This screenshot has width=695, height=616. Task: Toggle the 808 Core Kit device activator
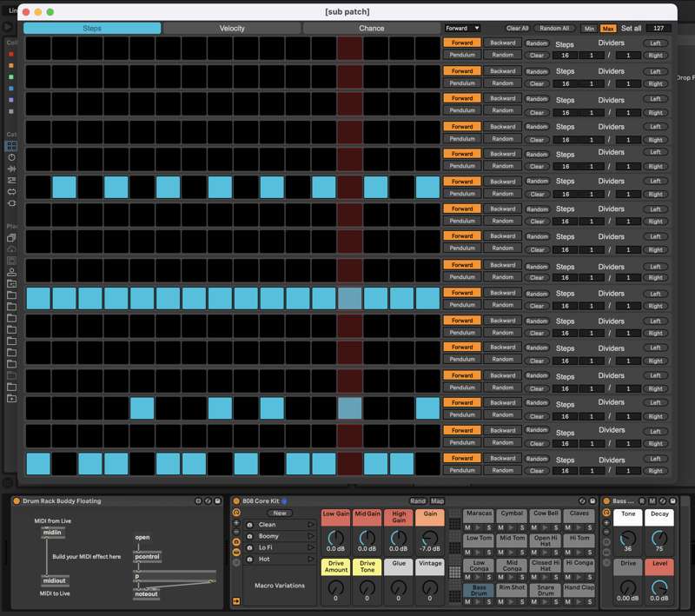coord(236,500)
